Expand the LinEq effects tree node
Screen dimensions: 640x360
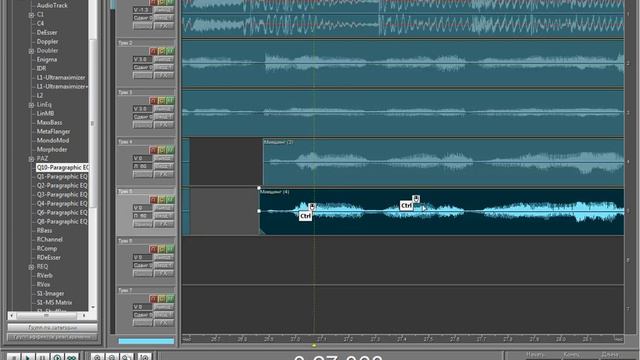coord(31,105)
